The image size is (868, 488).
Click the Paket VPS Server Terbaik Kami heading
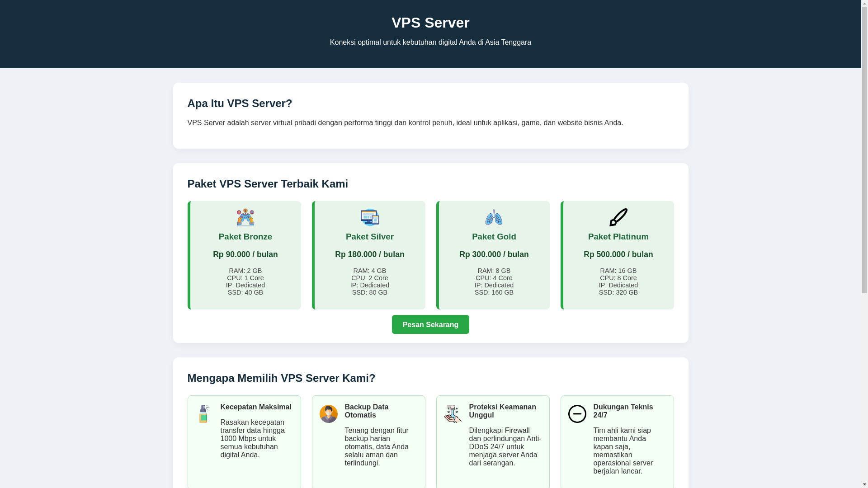(x=268, y=184)
